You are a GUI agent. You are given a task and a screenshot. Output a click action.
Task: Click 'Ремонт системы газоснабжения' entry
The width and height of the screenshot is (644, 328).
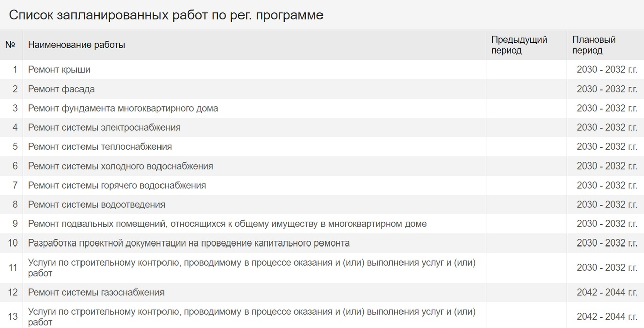click(96, 292)
